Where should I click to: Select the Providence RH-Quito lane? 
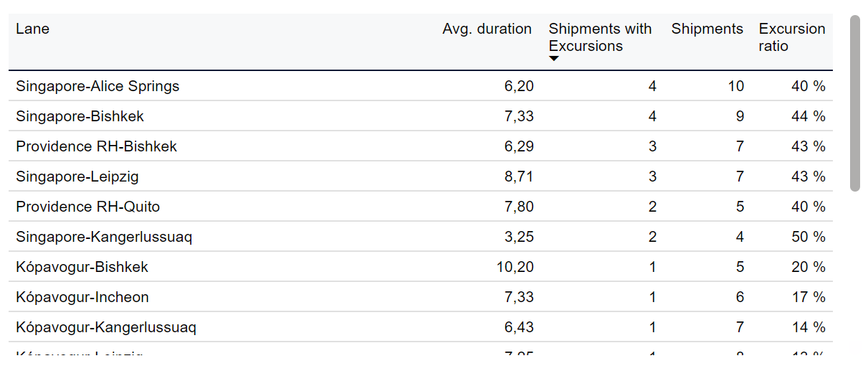coord(421,207)
